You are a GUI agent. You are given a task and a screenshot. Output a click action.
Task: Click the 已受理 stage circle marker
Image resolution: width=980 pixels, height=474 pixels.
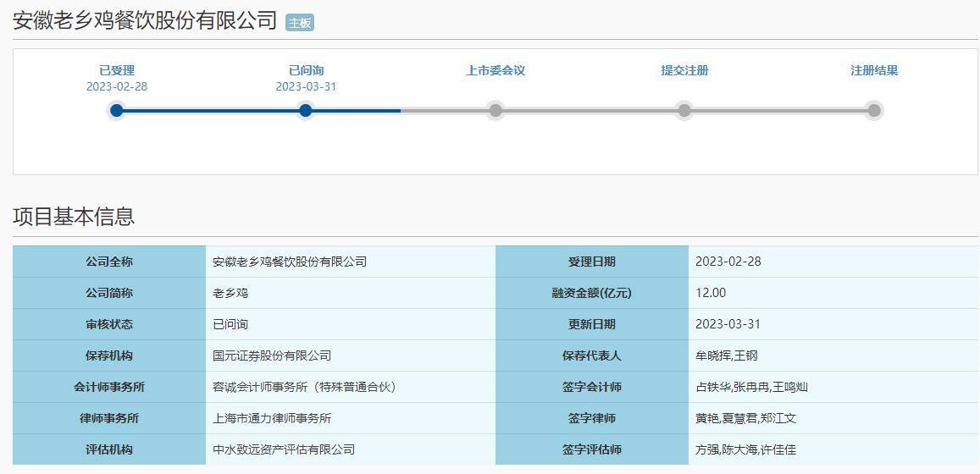point(117,110)
